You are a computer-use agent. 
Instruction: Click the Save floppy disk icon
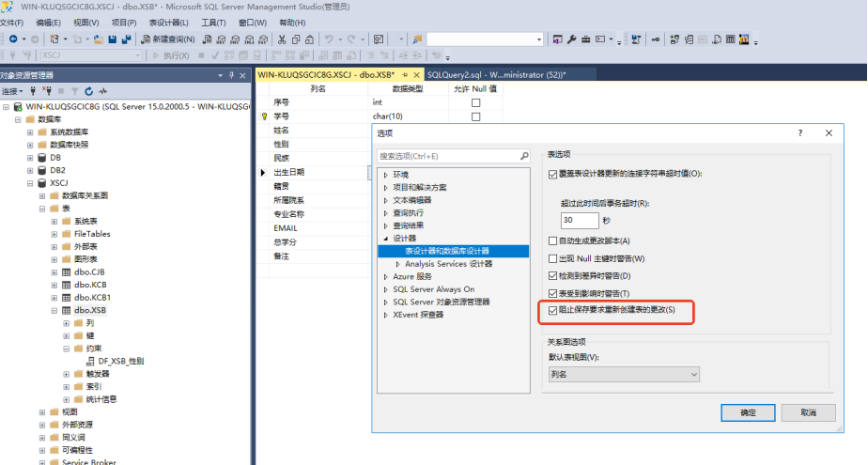point(113,39)
